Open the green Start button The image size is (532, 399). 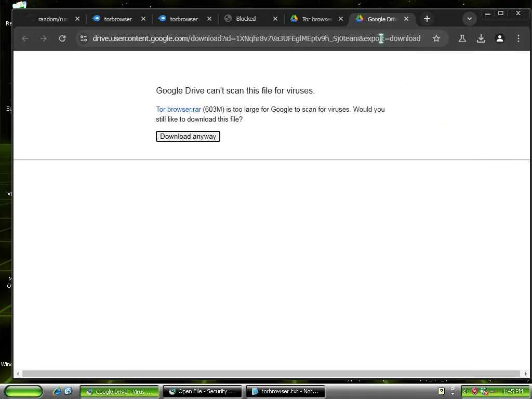(x=23, y=392)
